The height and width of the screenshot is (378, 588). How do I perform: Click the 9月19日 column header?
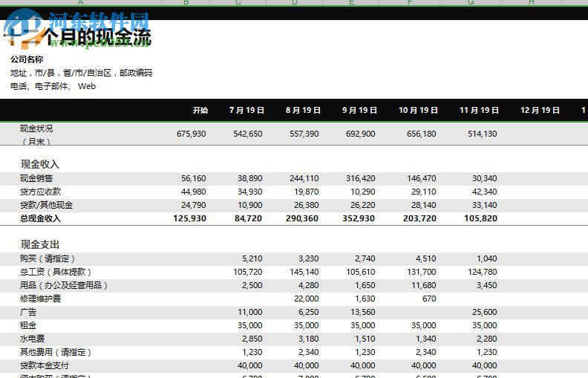pos(359,110)
